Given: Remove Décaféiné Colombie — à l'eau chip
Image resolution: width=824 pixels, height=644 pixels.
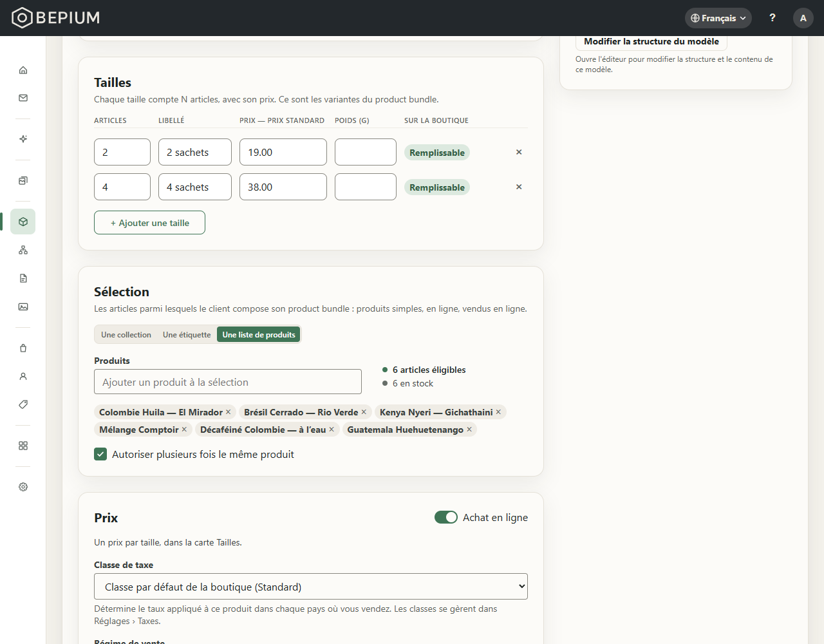Looking at the screenshot, I should coord(332,430).
